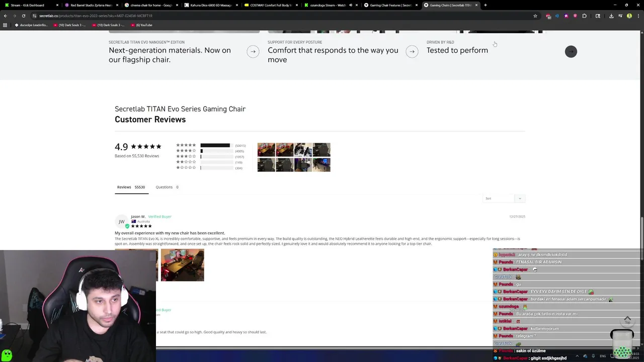The image size is (644, 362).
Task: Click chat message 'FENASAL BIR ADAMSIN'
Action: (539, 262)
